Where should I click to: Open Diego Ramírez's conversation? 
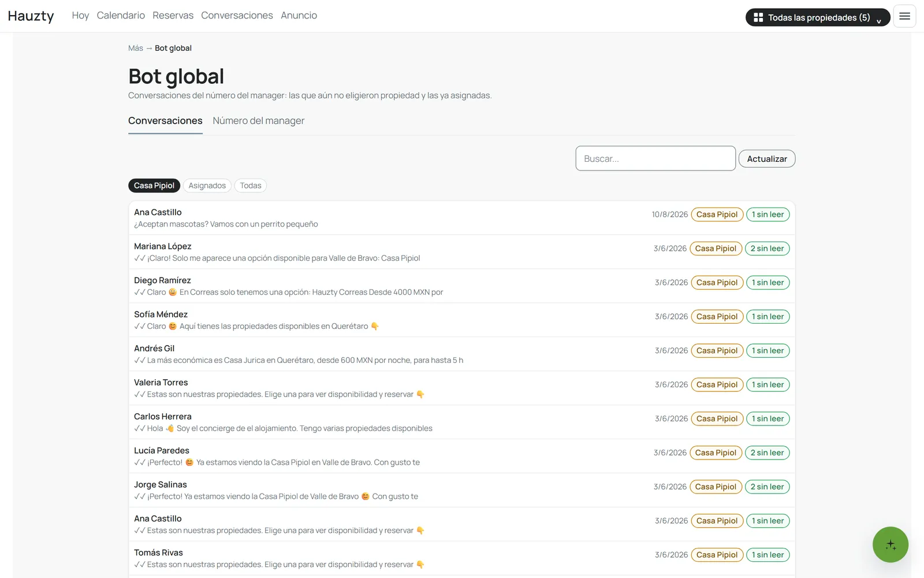pos(461,286)
